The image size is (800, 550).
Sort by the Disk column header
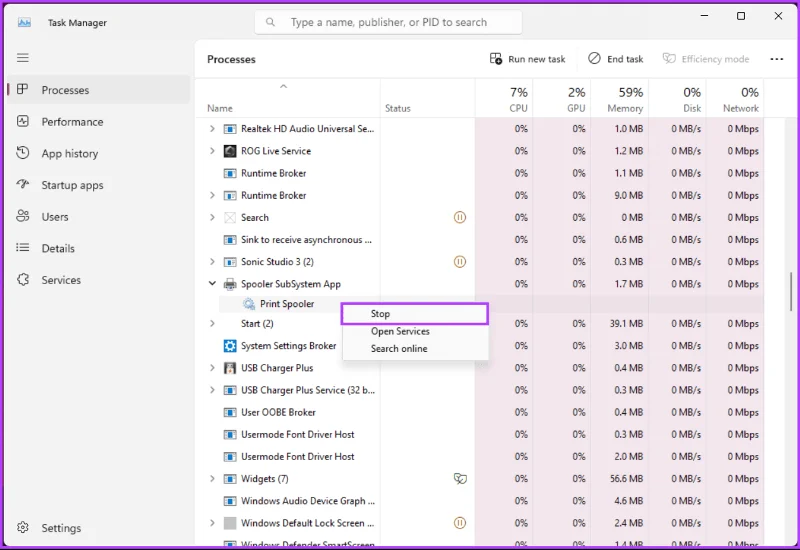(x=677, y=98)
